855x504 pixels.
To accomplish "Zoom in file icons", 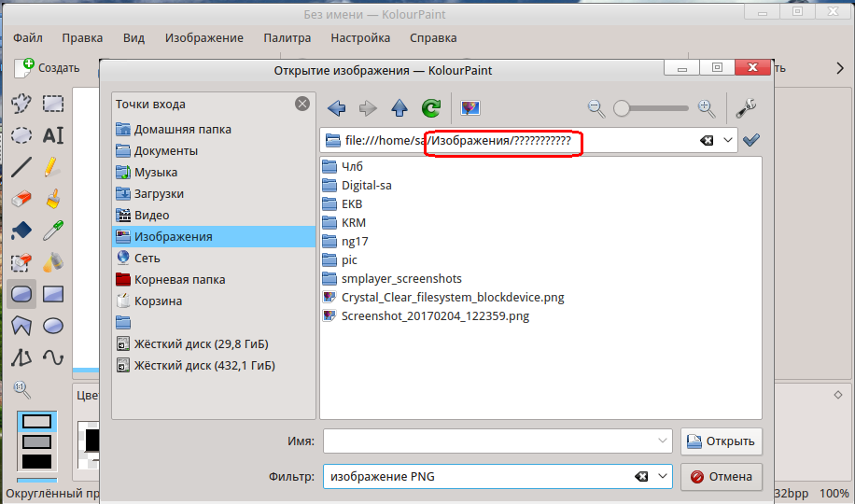I will click(707, 108).
